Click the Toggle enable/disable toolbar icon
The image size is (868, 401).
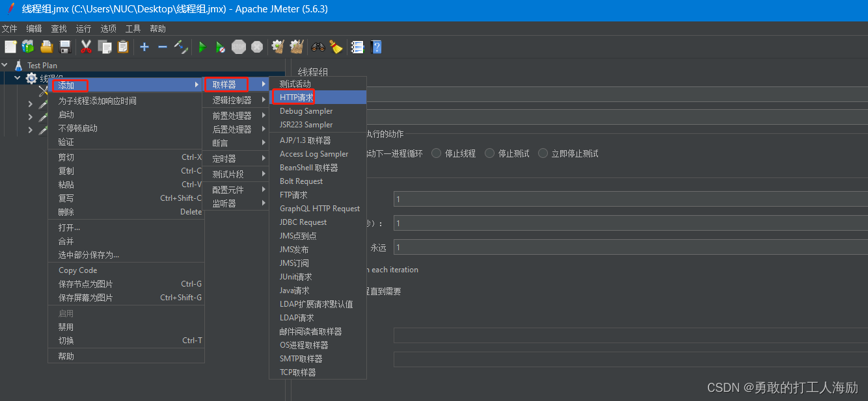point(181,47)
